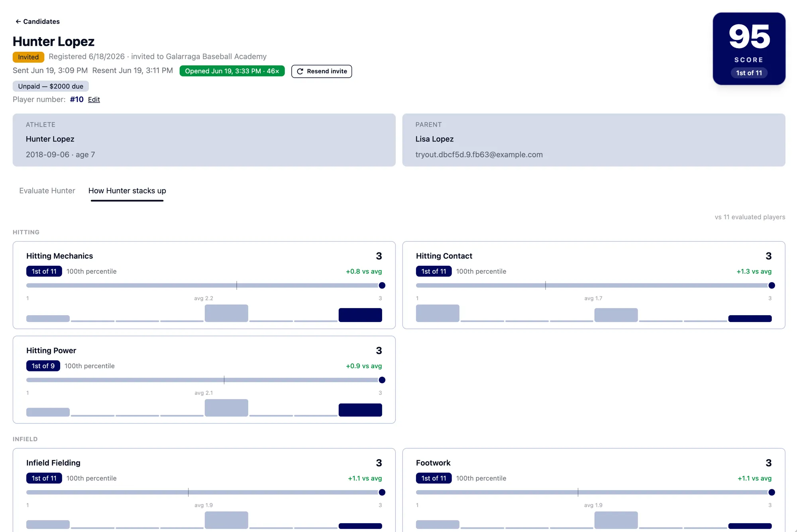
Task: Click the Athlete info card
Action: [x=204, y=140]
